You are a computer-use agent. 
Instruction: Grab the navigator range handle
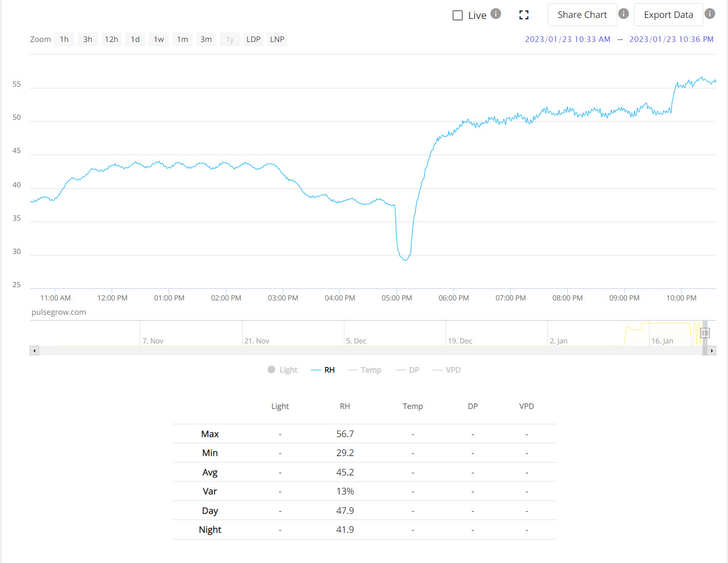click(x=705, y=333)
